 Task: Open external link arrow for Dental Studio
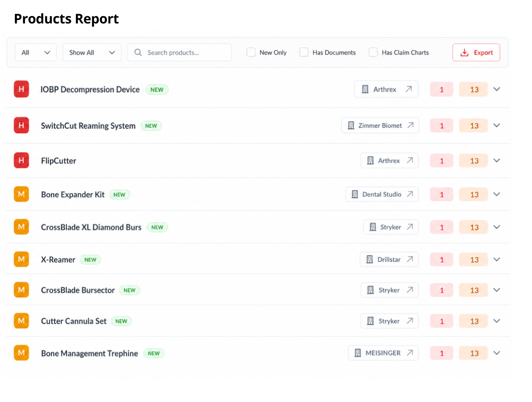410,194
